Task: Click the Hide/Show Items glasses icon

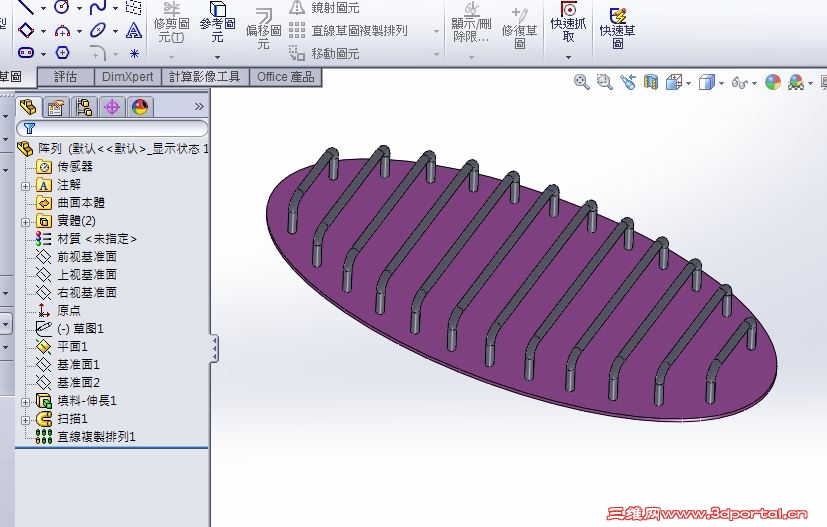Action: click(739, 83)
